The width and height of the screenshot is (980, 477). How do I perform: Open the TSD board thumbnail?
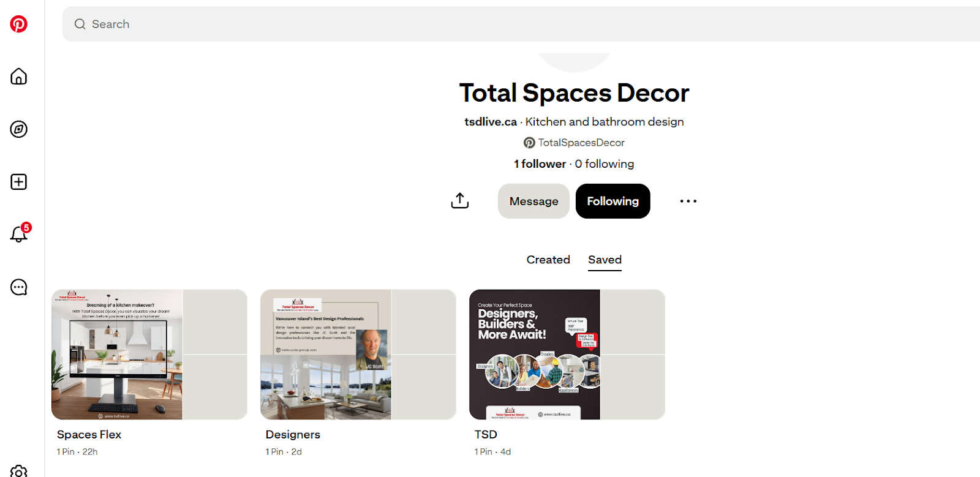(567, 355)
